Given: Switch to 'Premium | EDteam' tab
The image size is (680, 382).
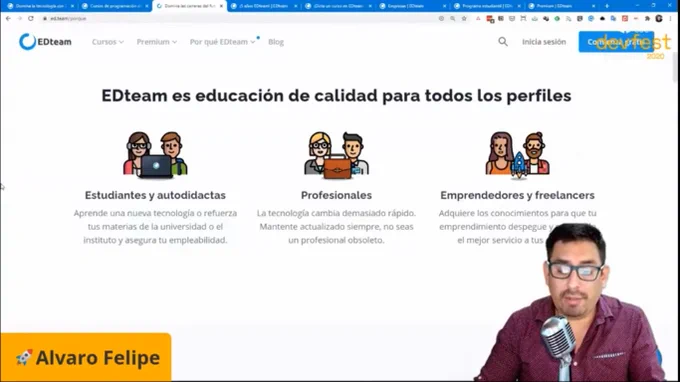Looking at the screenshot, I should 561,6.
